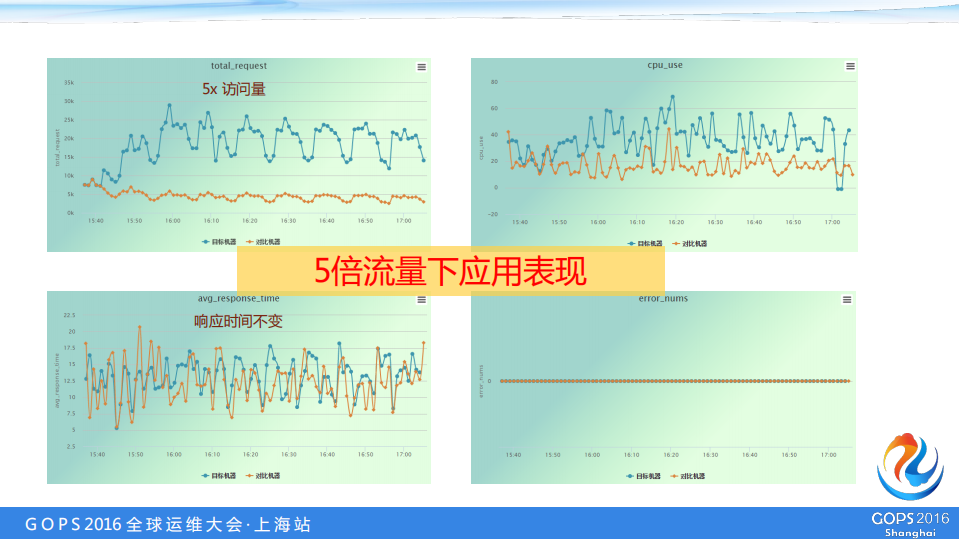This screenshot has width=959, height=539.
Task: Click the cpu_use chart title
Action: pos(665,65)
